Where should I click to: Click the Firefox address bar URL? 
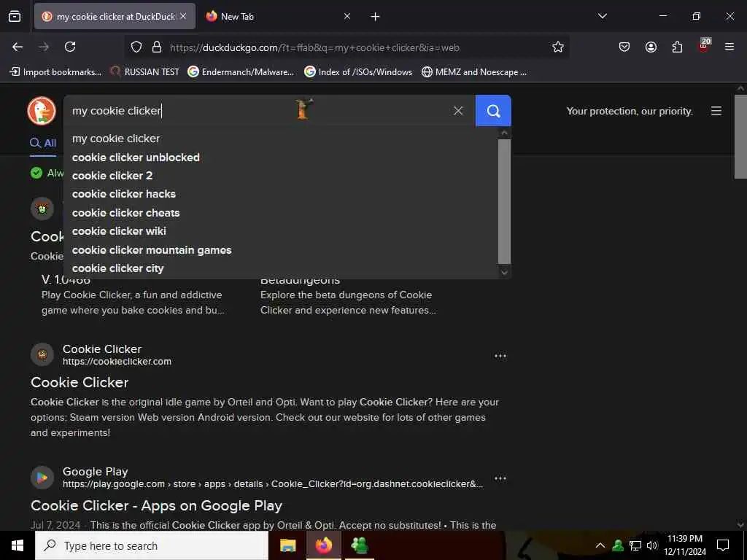point(314,47)
